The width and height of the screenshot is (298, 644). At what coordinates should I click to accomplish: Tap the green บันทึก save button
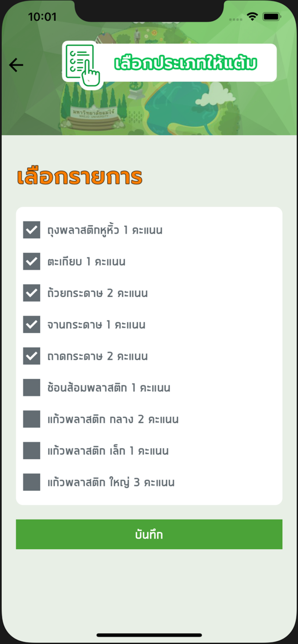(149, 534)
